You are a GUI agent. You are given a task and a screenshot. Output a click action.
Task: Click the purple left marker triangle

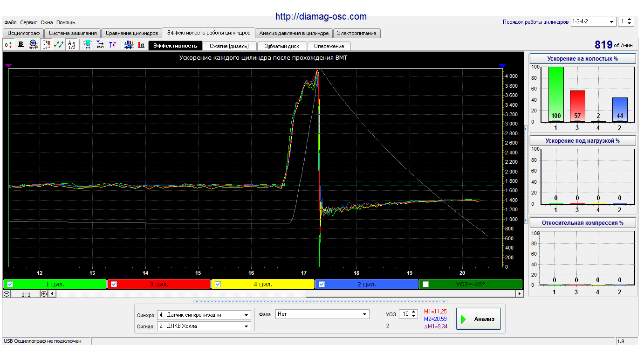(8, 66)
